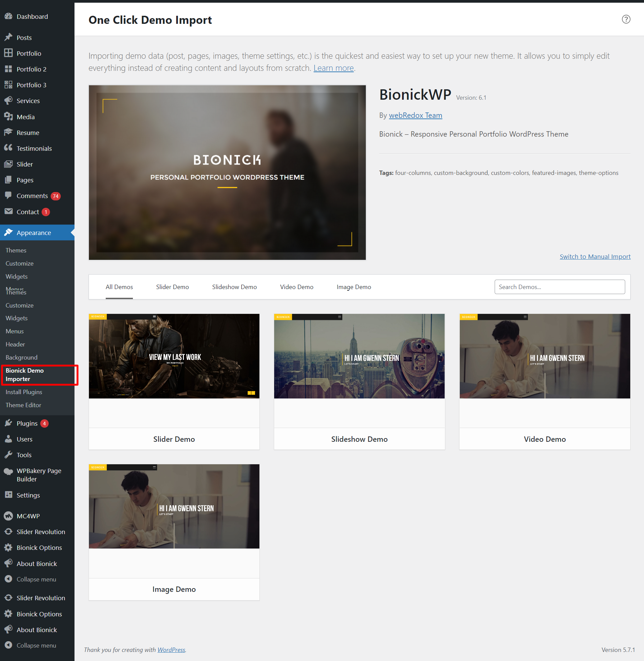Click the Appearance paintbrush icon
Image resolution: width=644 pixels, height=661 pixels.
tap(8, 232)
